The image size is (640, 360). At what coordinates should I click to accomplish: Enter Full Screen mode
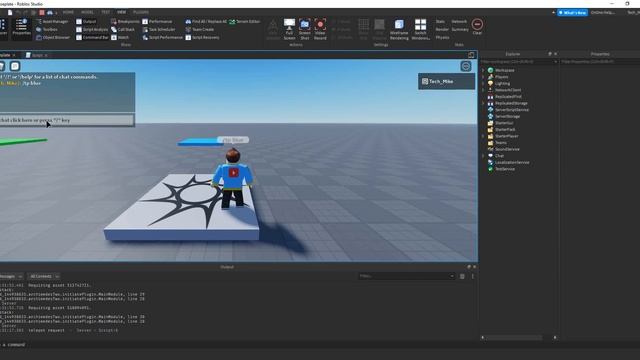coord(289,29)
